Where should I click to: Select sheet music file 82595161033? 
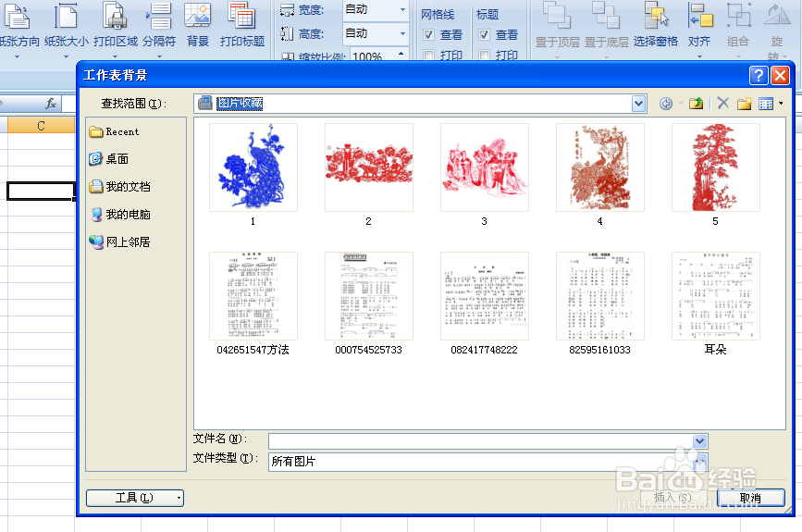pos(600,296)
